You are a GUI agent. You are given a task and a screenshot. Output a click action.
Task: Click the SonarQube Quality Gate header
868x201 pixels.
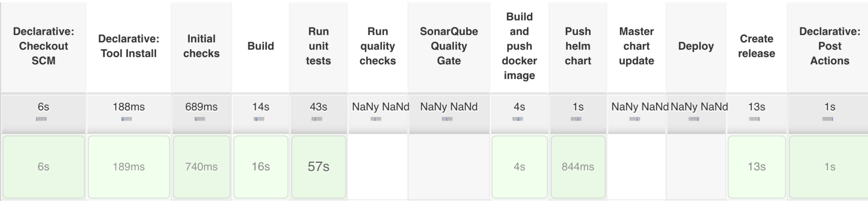(x=449, y=46)
